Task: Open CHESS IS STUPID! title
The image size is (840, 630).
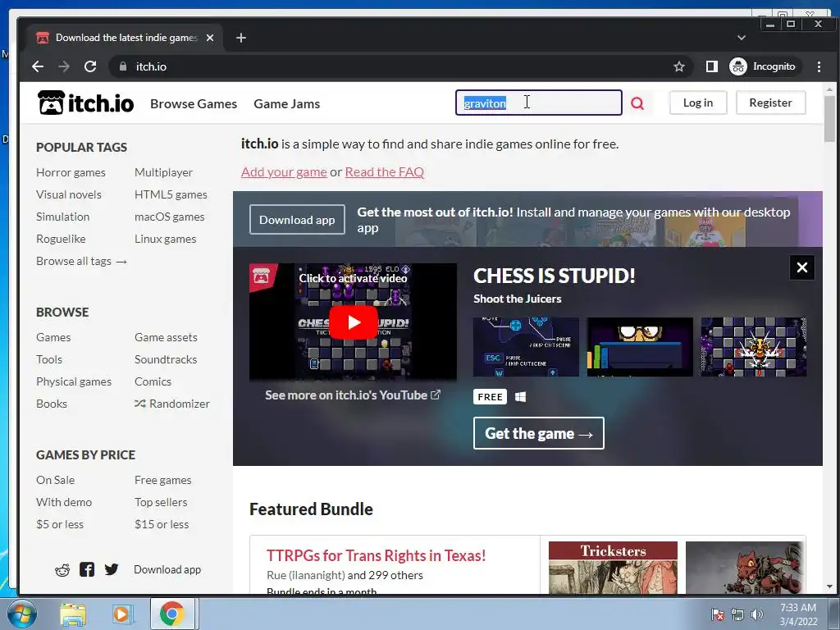Action: [x=554, y=276]
